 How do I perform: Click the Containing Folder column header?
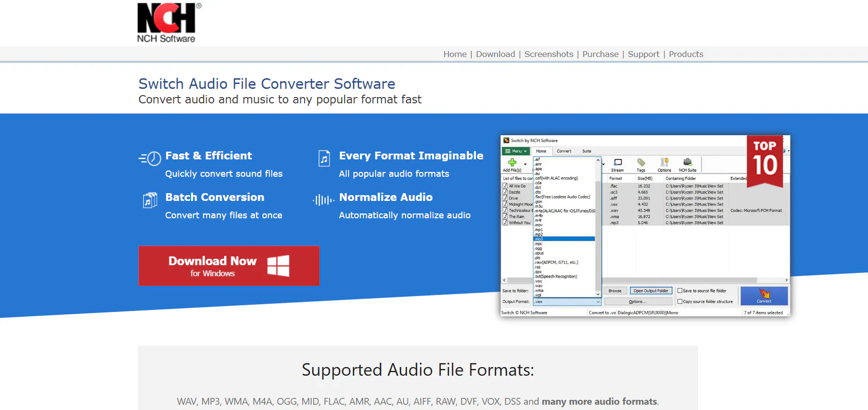(681, 178)
